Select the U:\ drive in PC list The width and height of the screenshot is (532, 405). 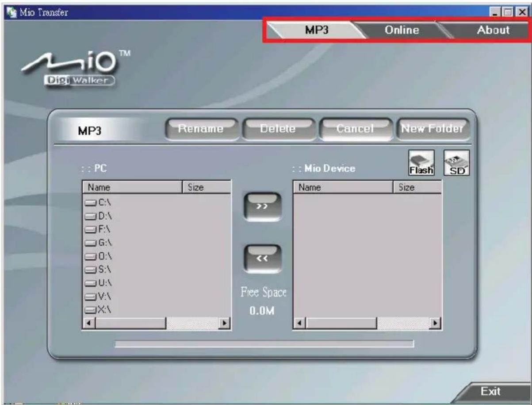[98, 282]
